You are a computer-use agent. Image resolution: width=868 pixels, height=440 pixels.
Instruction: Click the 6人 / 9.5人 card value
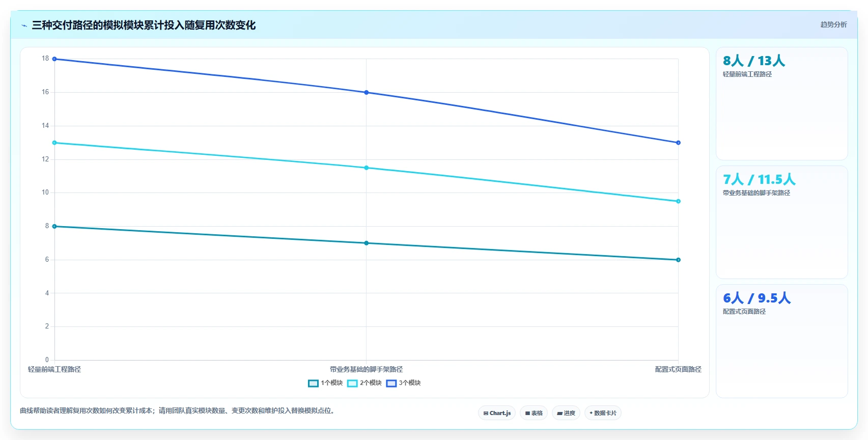pyautogui.click(x=757, y=298)
